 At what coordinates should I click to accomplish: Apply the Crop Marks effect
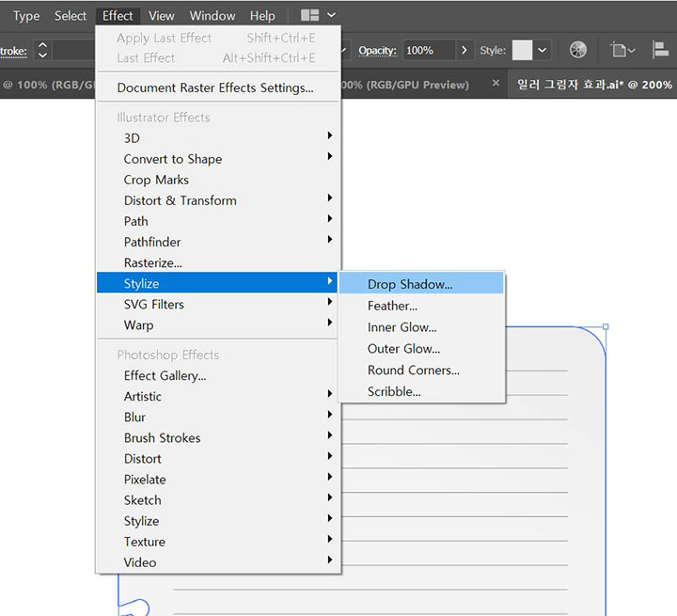click(218, 180)
